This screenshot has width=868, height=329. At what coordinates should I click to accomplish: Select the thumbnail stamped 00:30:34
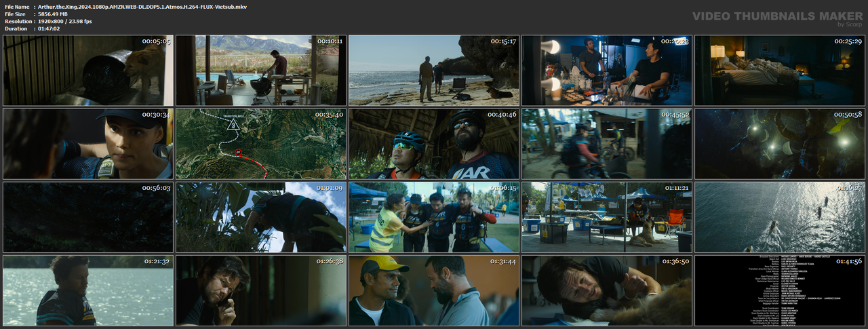tap(87, 144)
